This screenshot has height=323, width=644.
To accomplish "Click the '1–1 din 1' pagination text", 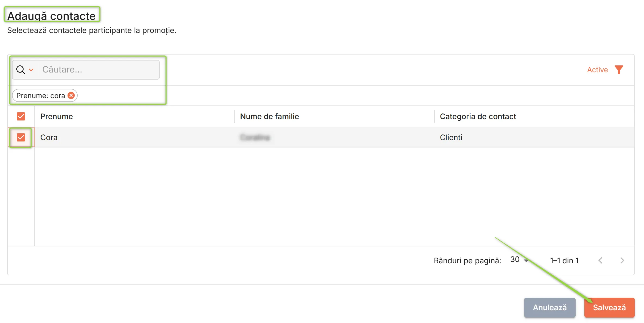I will click(564, 261).
